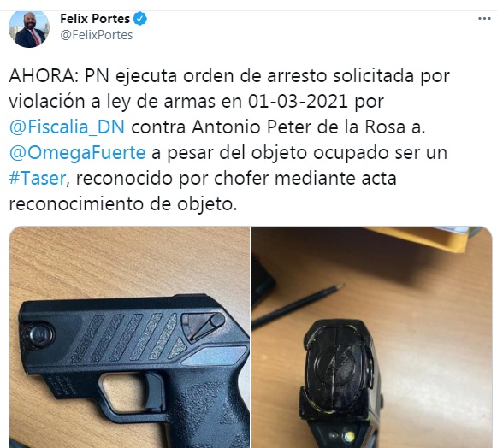Click the phrase reconocimiento de objeto
Viewport: 497px width, 448px height.
[x=121, y=204]
